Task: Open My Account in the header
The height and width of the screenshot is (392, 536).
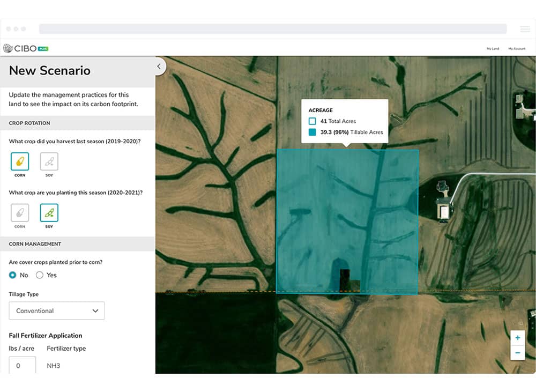Action: click(x=517, y=49)
